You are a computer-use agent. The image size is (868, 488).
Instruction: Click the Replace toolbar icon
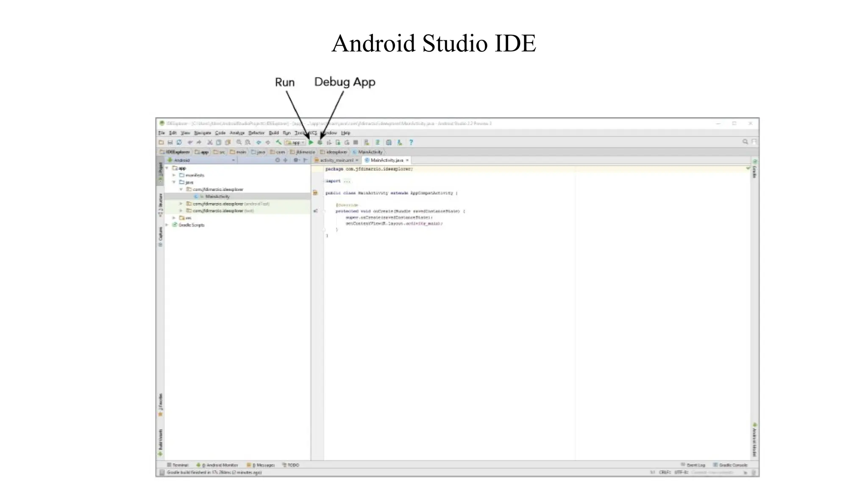(x=248, y=143)
